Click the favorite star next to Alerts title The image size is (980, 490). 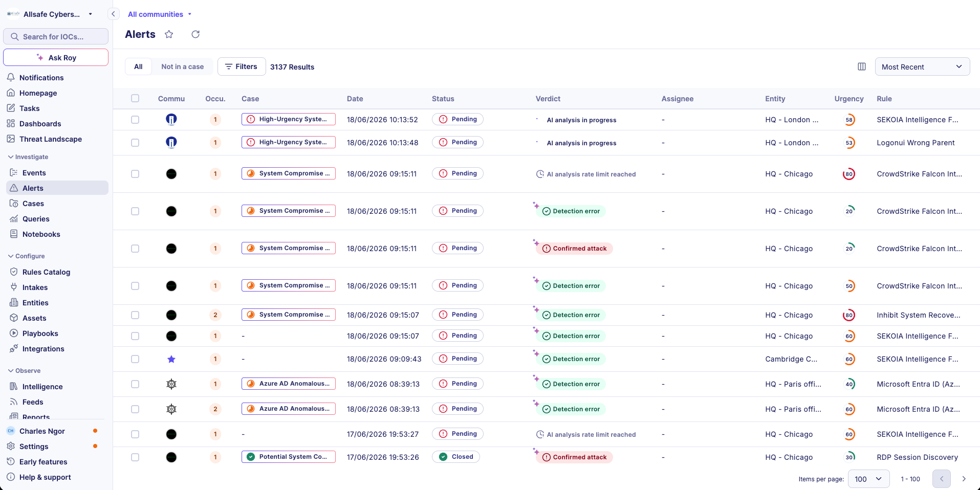(169, 34)
